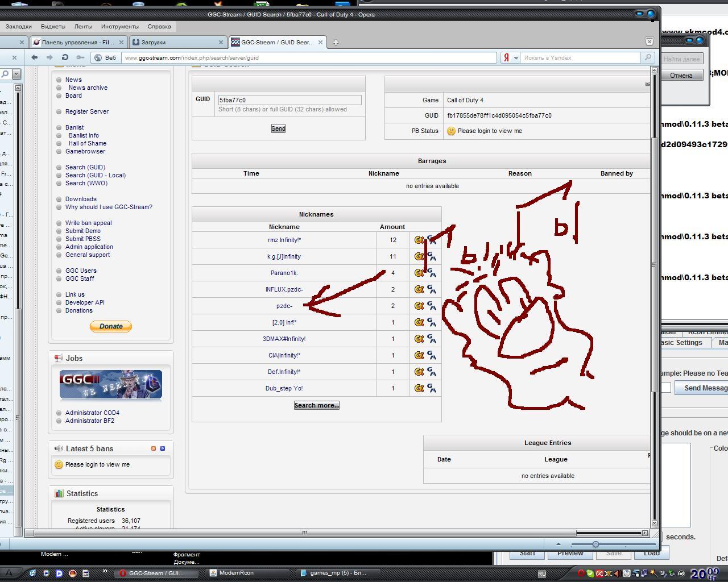Click the Search more... button
Image resolution: width=728 pixels, height=582 pixels.
(x=317, y=405)
